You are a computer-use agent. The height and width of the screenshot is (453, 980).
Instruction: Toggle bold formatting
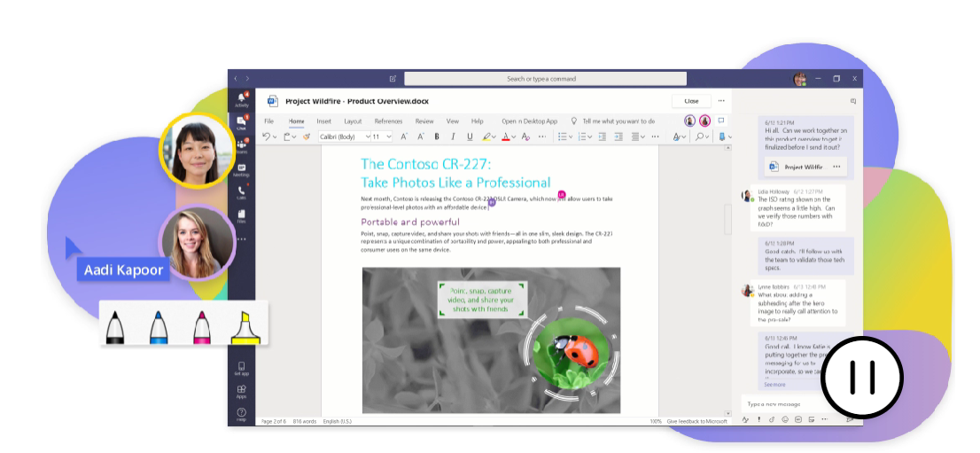437,137
